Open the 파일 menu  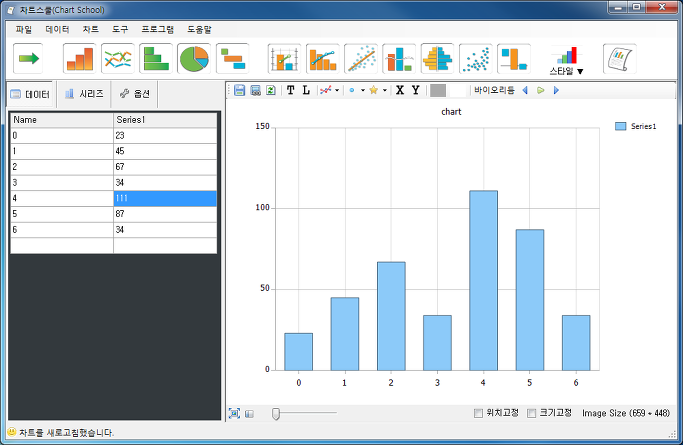[24, 29]
